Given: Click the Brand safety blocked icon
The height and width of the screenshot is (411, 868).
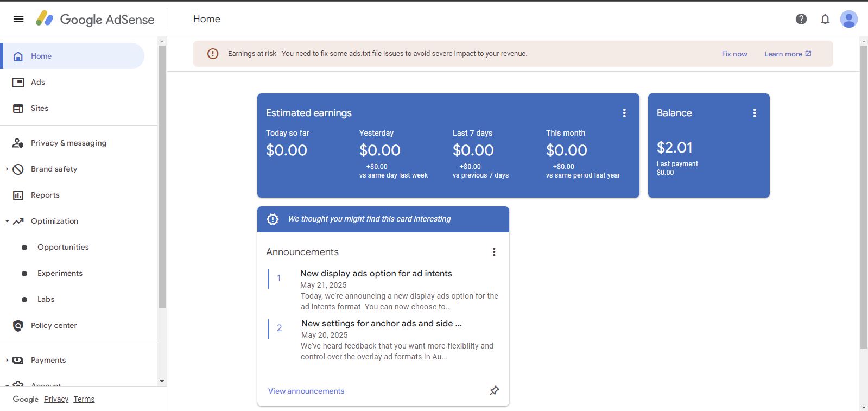Looking at the screenshot, I should (x=18, y=169).
